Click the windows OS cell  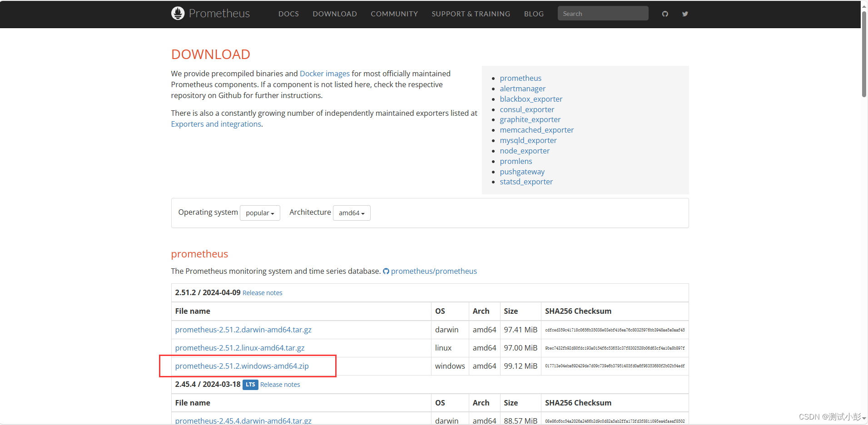pyautogui.click(x=450, y=366)
